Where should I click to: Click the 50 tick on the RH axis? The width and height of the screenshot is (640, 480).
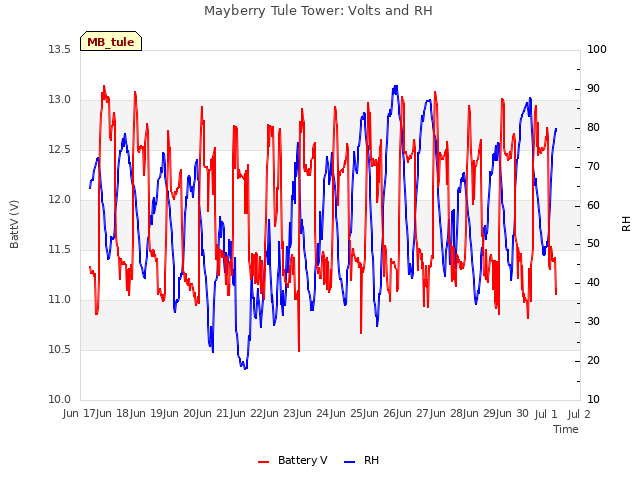[593, 244]
